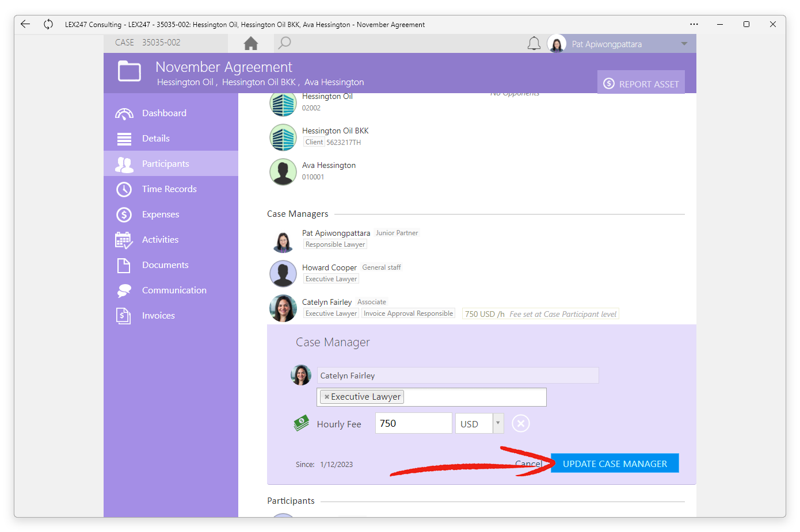This screenshot has width=800, height=532.
Task: Expand the user menu dropdown arrow
Action: point(684,44)
